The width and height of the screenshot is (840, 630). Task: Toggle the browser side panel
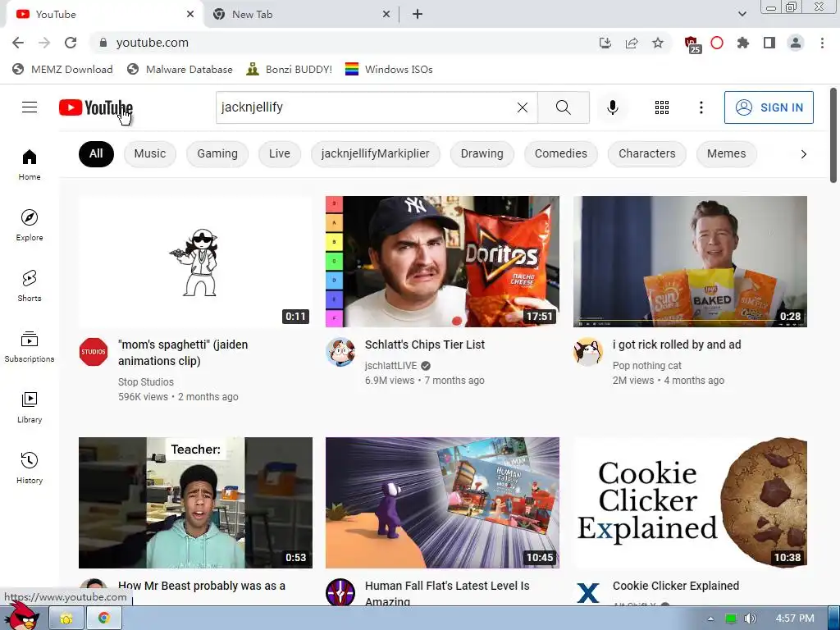[x=769, y=43]
